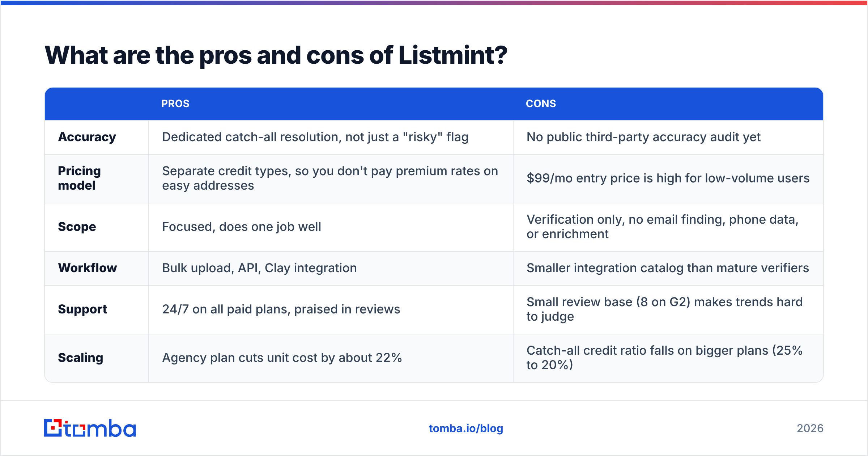Open the tomba.io/blog link
The width and height of the screenshot is (868, 456).
point(466,428)
